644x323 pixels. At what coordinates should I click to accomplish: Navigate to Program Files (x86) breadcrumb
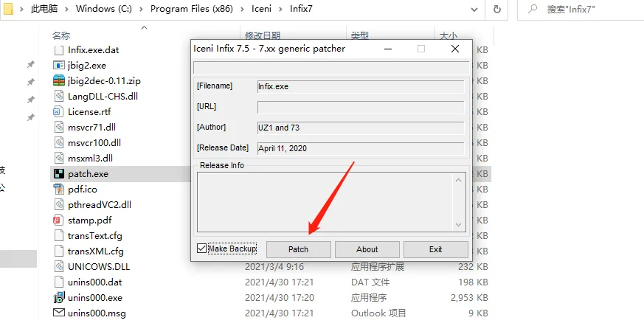191,9
